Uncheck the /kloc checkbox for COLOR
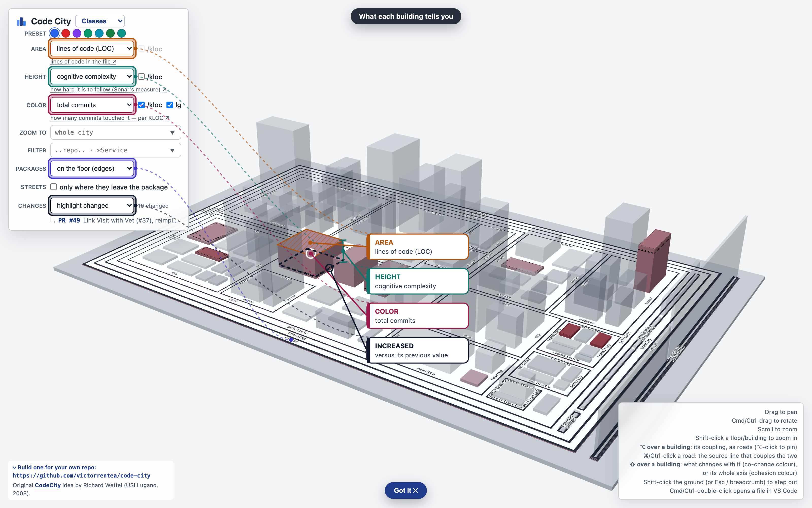This screenshot has height=508, width=812. pos(142,105)
